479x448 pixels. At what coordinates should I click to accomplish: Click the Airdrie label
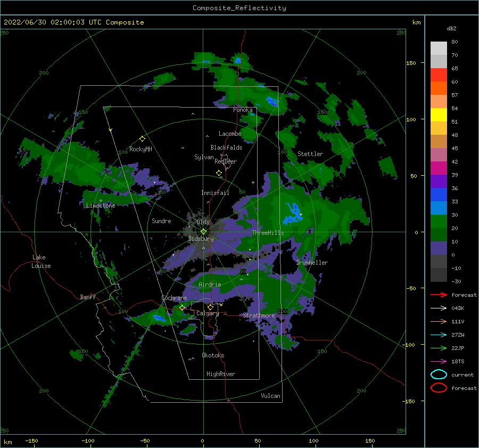click(210, 284)
